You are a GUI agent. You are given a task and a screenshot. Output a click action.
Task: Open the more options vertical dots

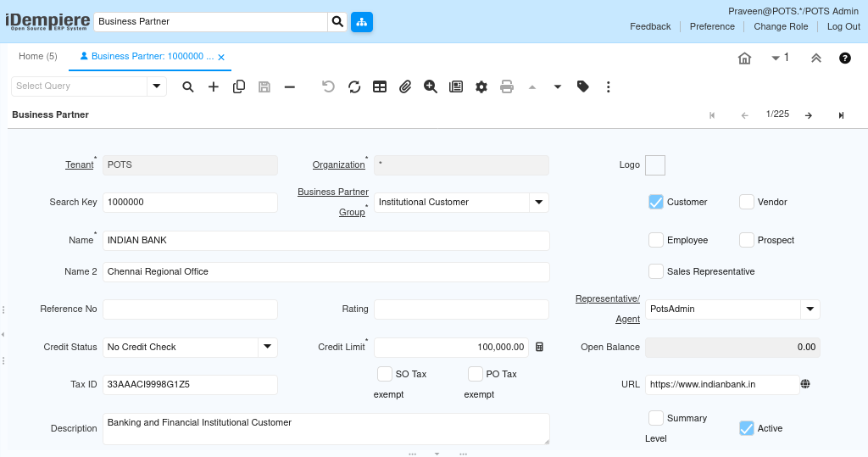point(609,86)
